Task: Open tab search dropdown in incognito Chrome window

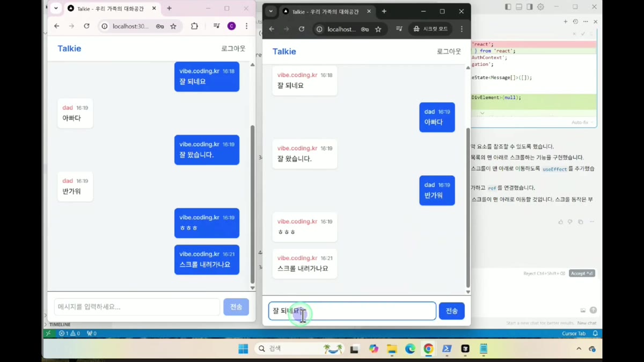Action: pyautogui.click(x=271, y=11)
